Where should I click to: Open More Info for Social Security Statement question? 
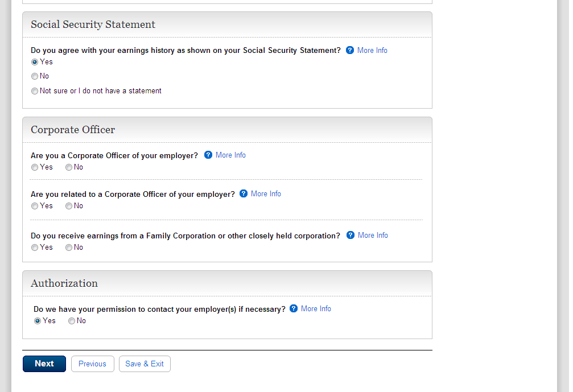372,50
